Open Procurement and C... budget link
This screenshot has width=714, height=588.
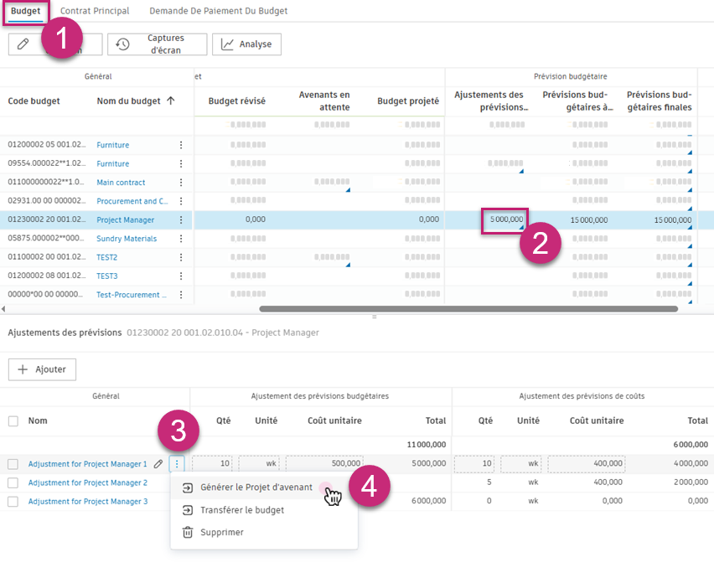coord(132,201)
